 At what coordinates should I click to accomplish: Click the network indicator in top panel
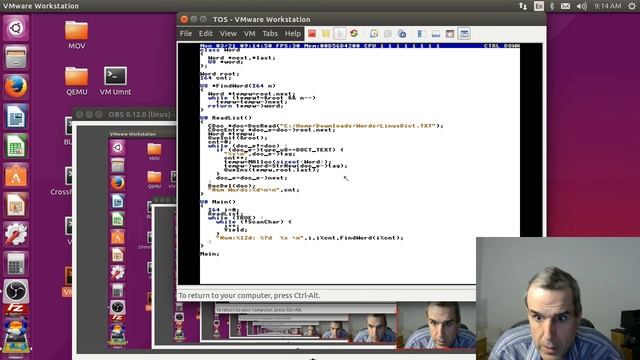[x=523, y=6]
